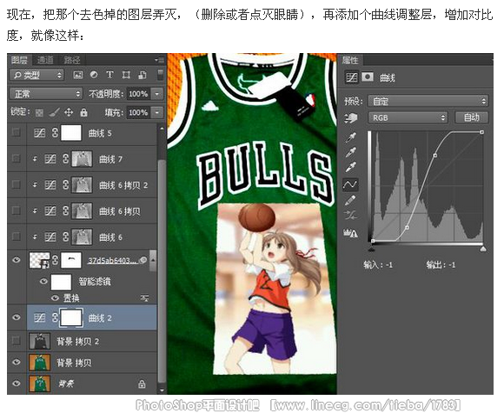504x420 pixels.
Task: Select the shape layer filter icon
Action: coord(126,75)
